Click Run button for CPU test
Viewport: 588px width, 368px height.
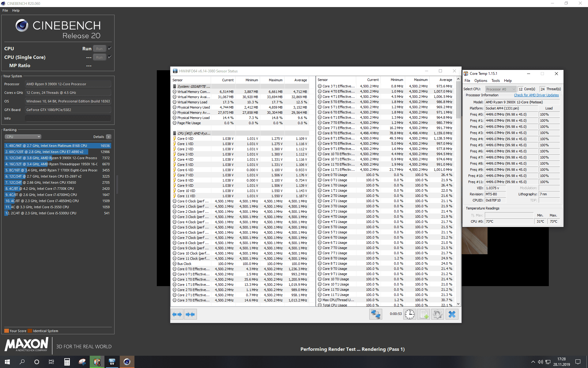click(99, 49)
